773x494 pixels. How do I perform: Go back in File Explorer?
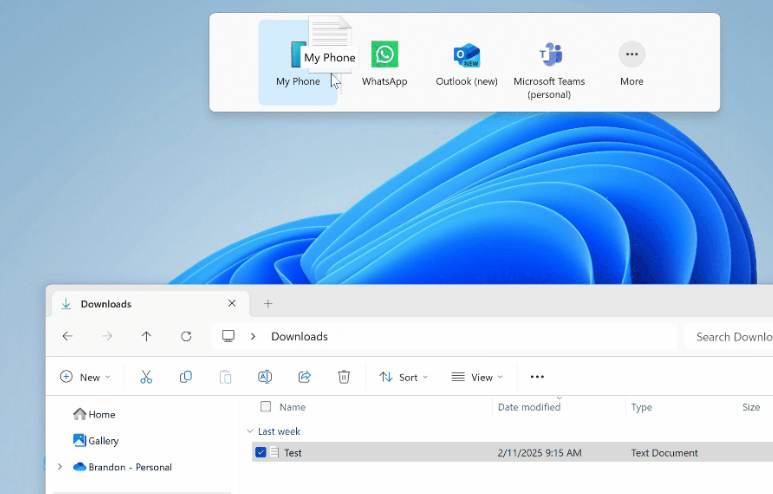coord(67,336)
